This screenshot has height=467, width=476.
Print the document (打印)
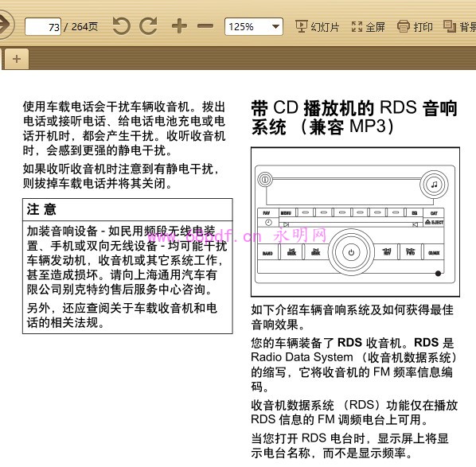(415, 27)
